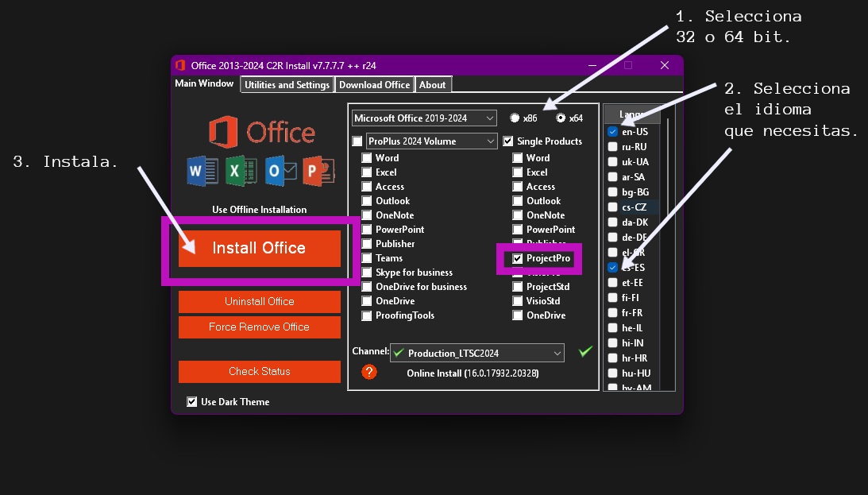Check the fi-FI language

tap(612, 298)
